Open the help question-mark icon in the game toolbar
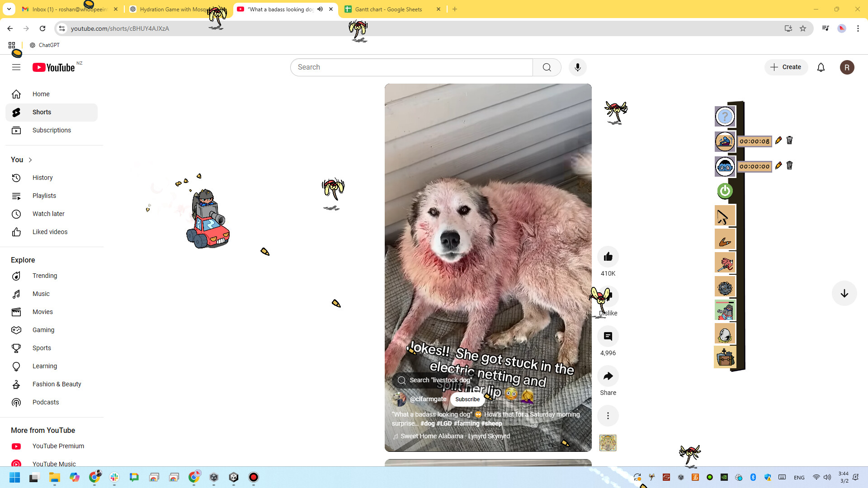This screenshot has height=488, width=868. [x=725, y=116]
